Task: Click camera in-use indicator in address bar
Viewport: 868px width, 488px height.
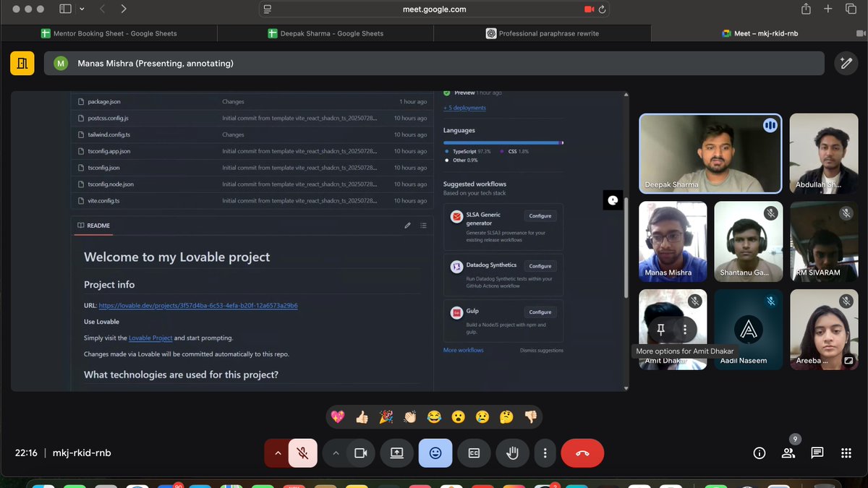Action: click(x=589, y=9)
